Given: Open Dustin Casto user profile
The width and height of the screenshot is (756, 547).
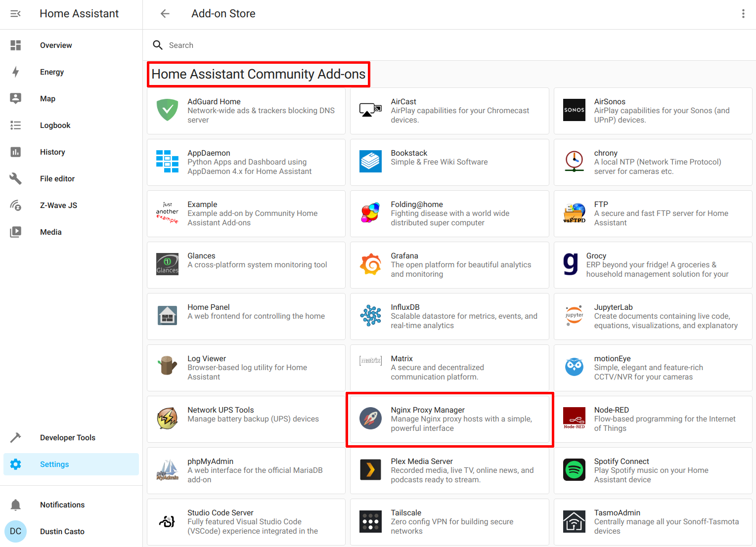Looking at the screenshot, I should point(71,532).
